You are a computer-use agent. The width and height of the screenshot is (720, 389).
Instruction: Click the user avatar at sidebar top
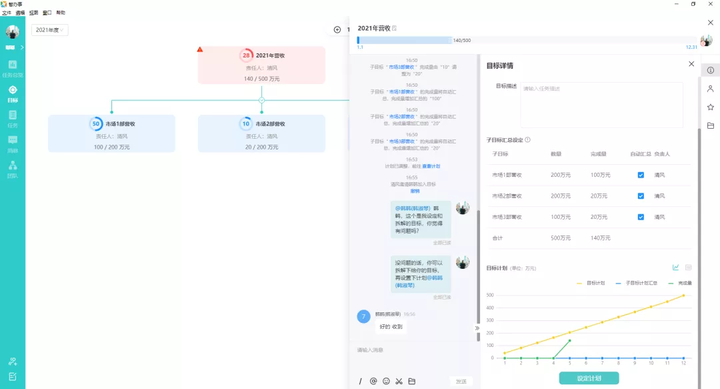tap(12, 31)
